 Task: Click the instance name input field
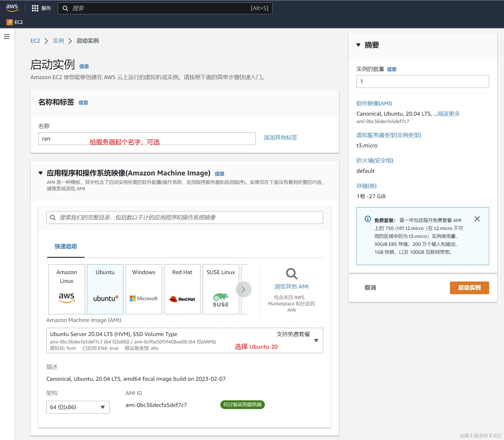[147, 139]
